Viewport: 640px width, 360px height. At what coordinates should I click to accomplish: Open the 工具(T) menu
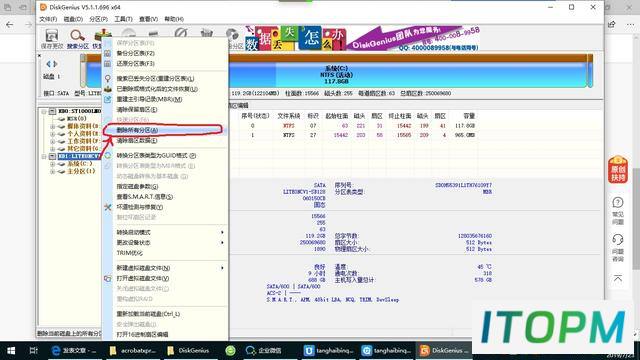[x=123, y=19]
